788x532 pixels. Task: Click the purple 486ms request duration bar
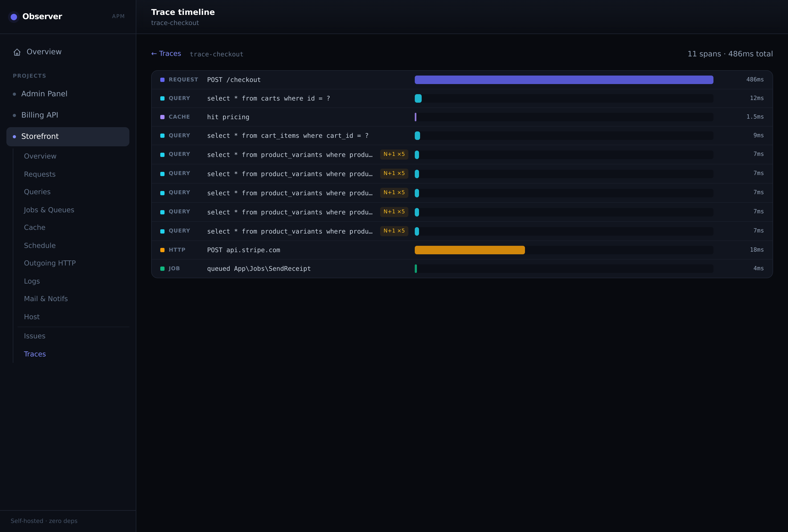564,80
